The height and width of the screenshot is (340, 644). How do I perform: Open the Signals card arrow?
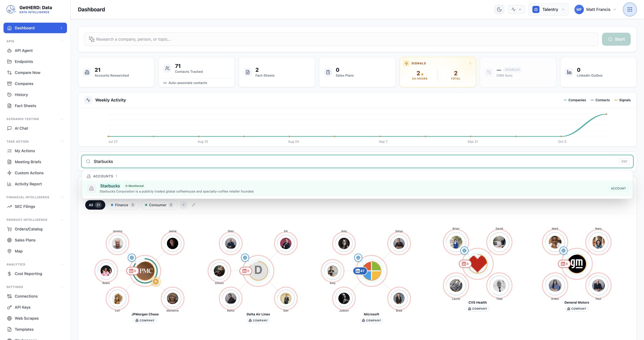click(470, 63)
